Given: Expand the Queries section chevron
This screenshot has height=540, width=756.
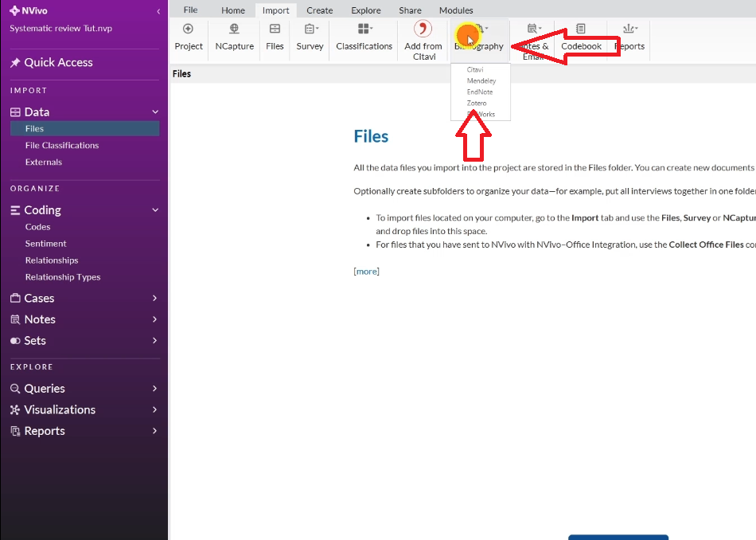Looking at the screenshot, I should click(x=154, y=389).
